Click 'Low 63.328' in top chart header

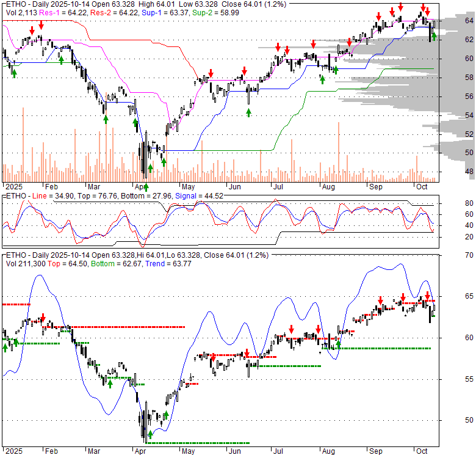198,4
